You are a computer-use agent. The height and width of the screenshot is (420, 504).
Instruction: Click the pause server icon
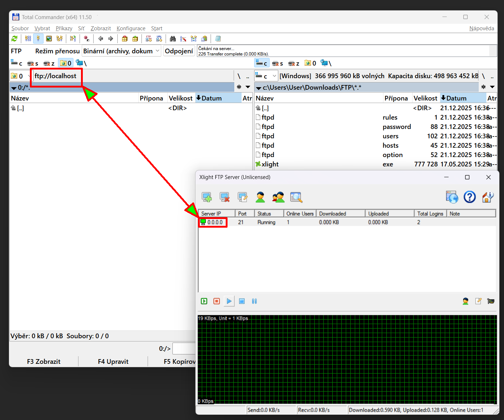[255, 301]
